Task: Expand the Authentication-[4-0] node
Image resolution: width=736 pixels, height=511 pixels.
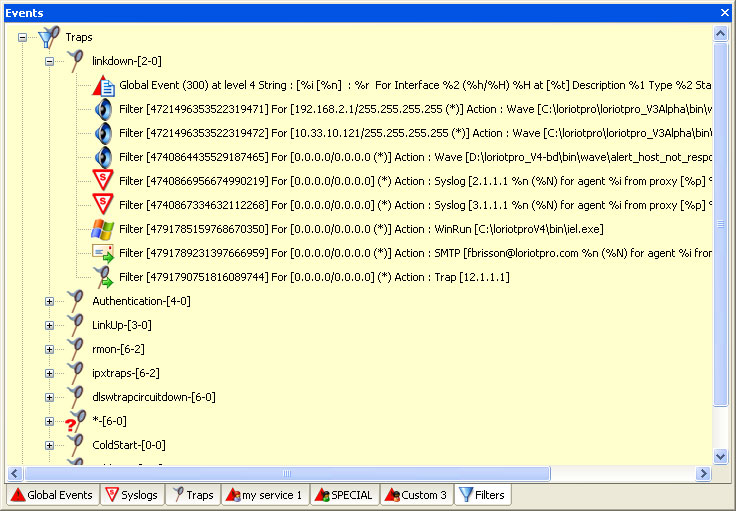Action: pyautogui.click(x=49, y=301)
